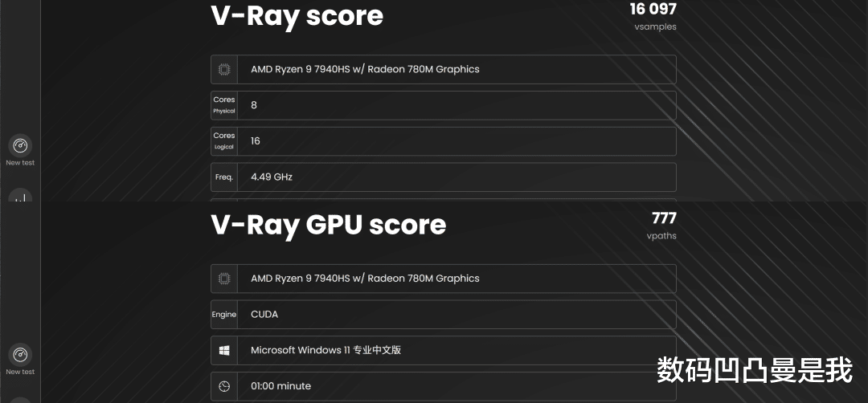The image size is (868, 403).
Task: Click the V-Ray GPU score heading
Action: tap(328, 225)
